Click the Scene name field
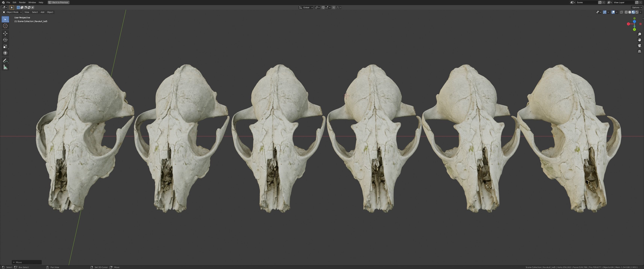Screen dimensions: 644x269 (587, 2)
